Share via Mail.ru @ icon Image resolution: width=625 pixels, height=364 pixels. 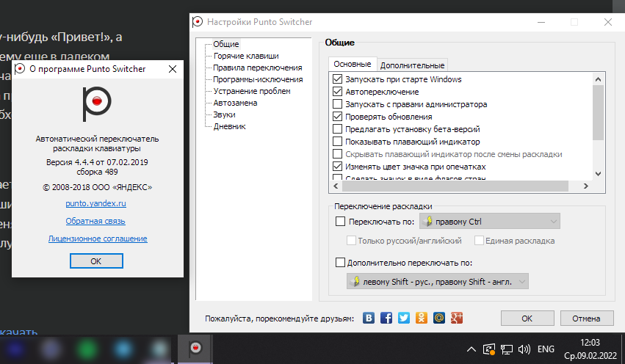click(439, 318)
